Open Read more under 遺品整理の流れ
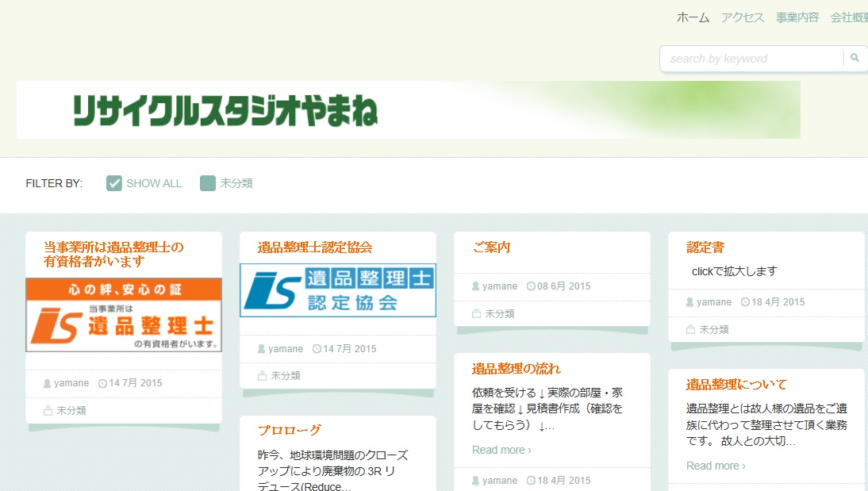This screenshot has width=868, height=491. (501, 450)
